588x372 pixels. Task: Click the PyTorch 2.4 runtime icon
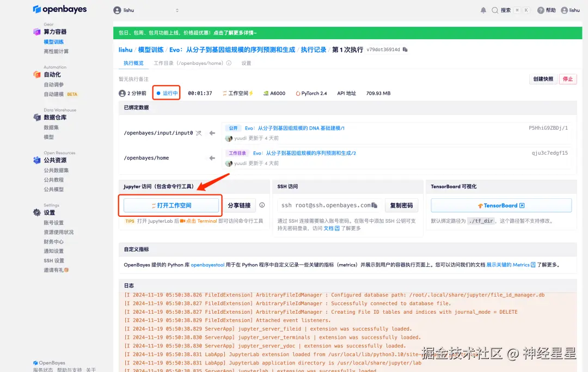(x=298, y=93)
